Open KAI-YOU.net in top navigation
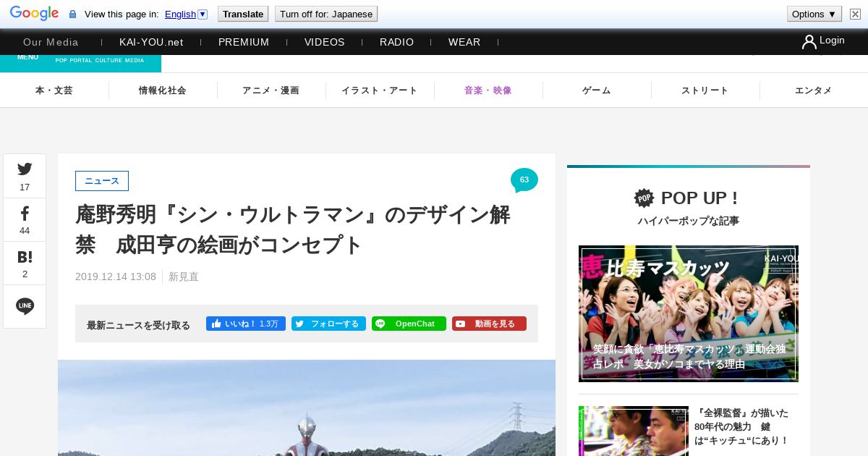This screenshot has width=868, height=456. point(151,42)
